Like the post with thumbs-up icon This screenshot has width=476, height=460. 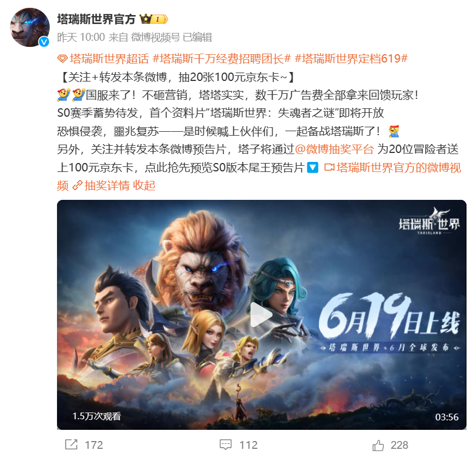(x=378, y=445)
